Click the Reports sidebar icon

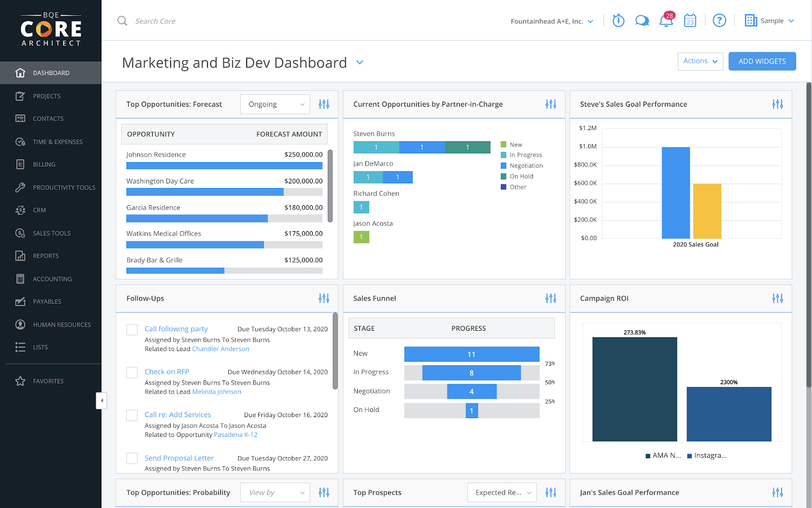coord(20,256)
